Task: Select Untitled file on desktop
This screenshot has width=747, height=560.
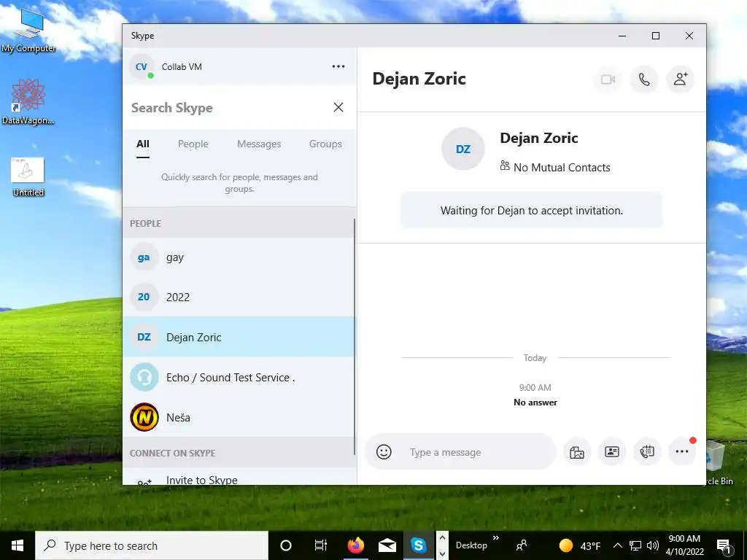Action: [x=28, y=176]
